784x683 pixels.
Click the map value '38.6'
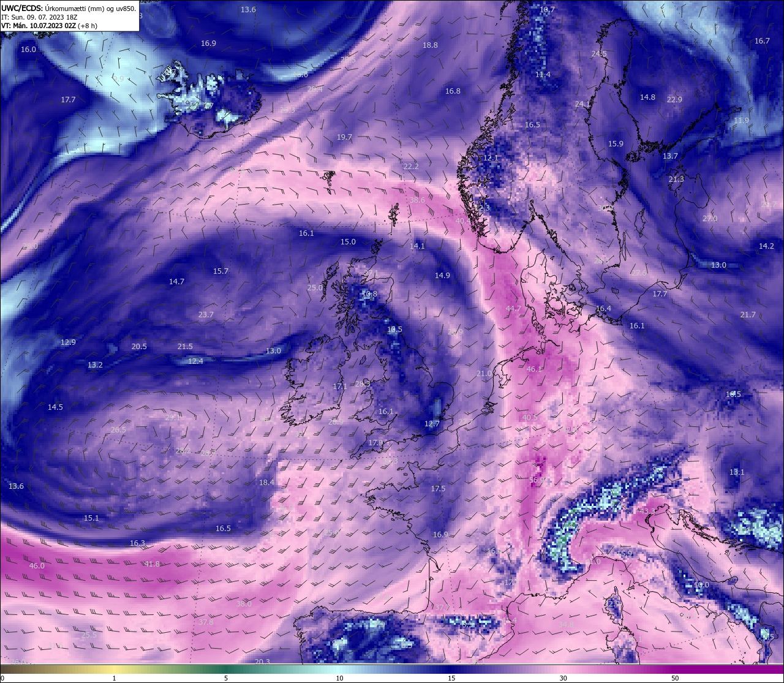click(x=417, y=200)
